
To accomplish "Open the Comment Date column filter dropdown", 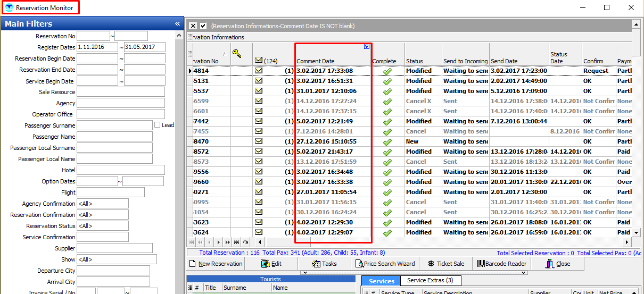I will coord(367,47).
